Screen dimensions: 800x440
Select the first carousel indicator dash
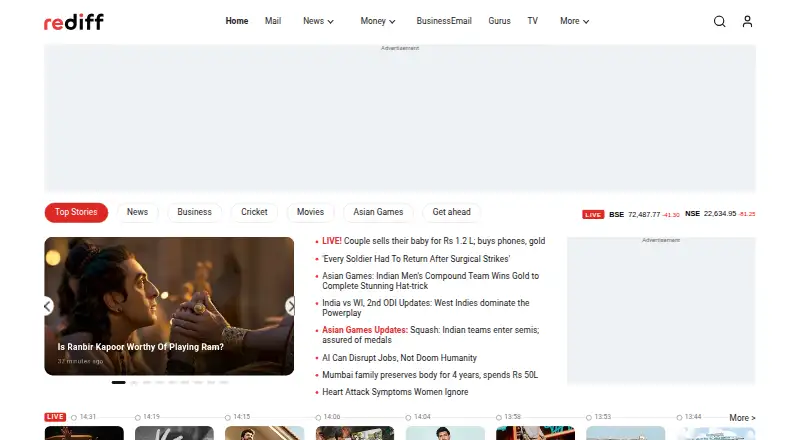pyautogui.click(x=118, y=382)
